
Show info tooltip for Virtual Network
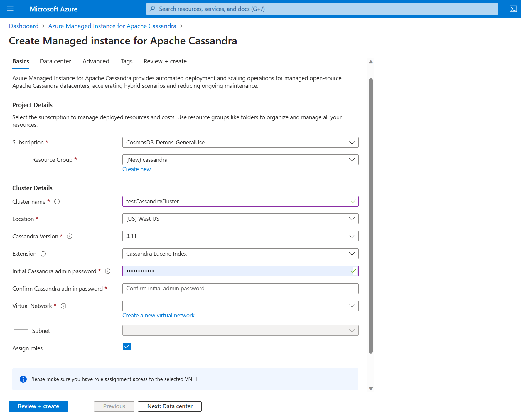tap(63, 306)
